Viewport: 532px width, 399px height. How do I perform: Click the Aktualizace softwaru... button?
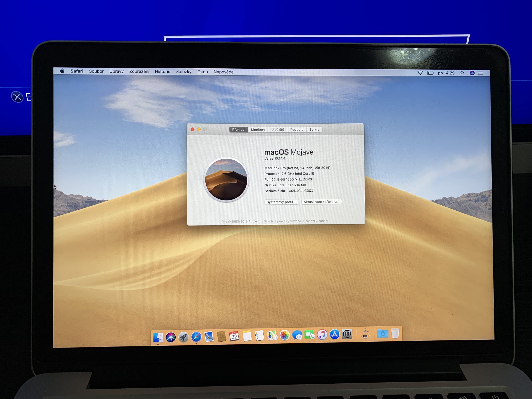[321, 202]
